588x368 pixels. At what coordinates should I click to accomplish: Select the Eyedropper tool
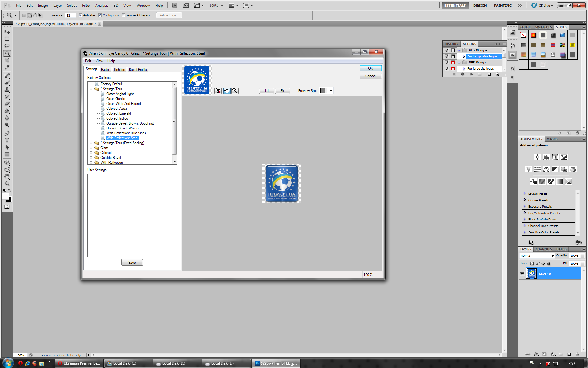click(x=7, y=67)
